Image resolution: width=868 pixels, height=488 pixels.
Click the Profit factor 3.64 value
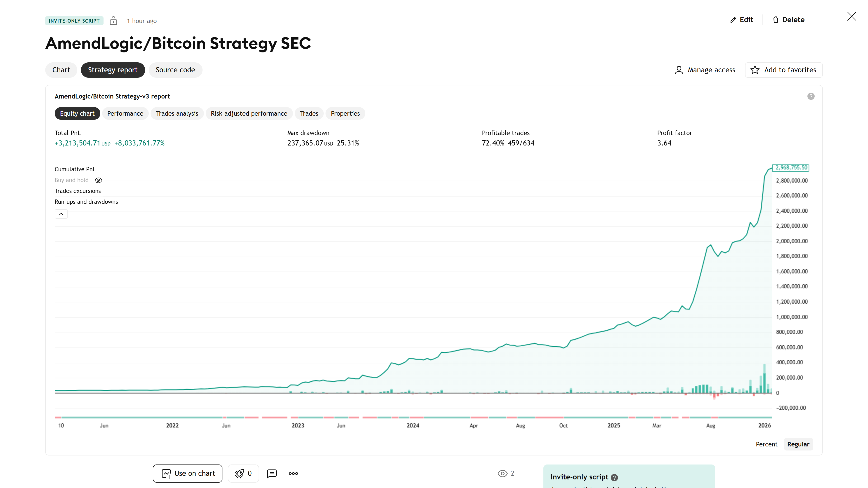click(664, 143)
